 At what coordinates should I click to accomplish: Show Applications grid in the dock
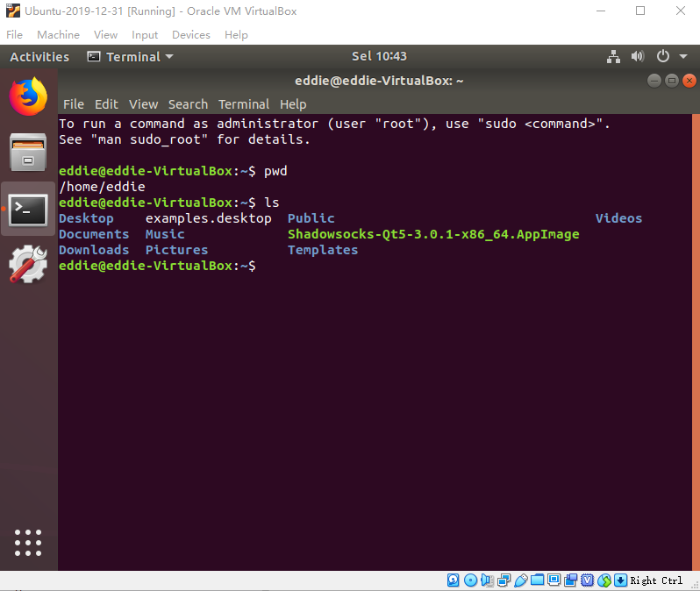(x=28, y=543)
